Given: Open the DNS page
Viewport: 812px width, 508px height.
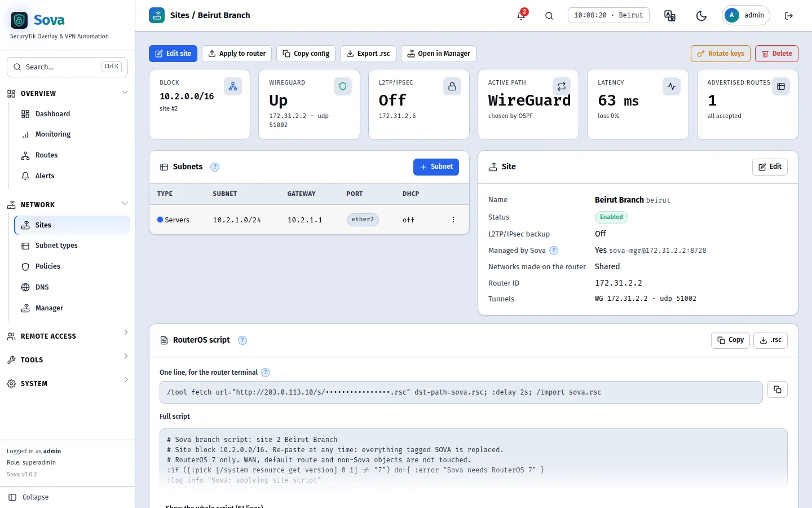Looking at the screenshot, I should click(x=72, y=287).
